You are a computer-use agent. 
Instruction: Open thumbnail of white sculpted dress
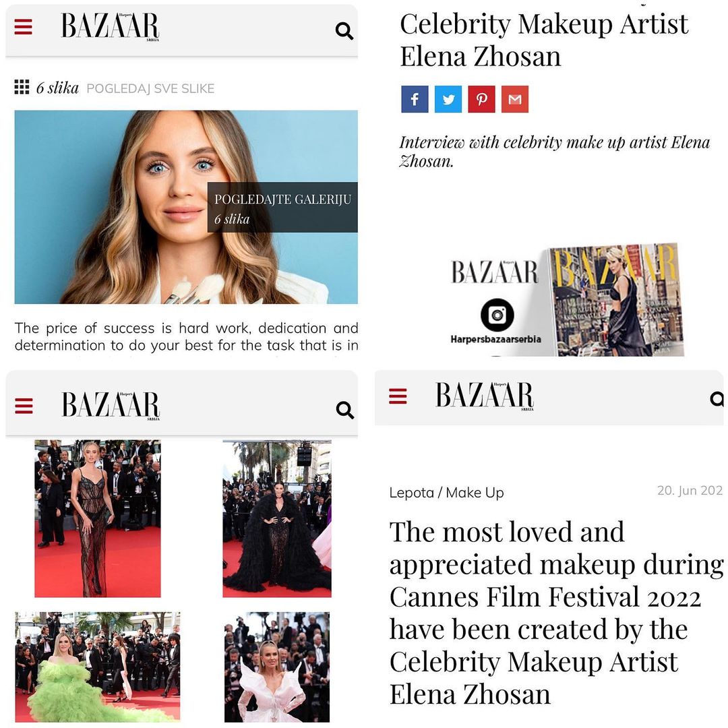click(x=277, y=667)
